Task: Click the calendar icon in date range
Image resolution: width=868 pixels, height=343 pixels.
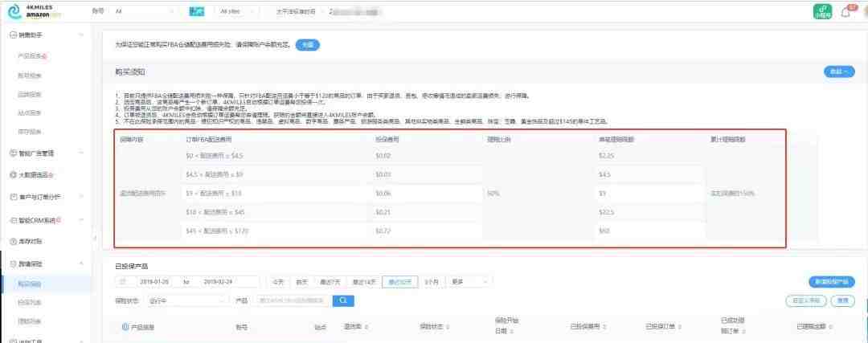Action: (123, 282)
